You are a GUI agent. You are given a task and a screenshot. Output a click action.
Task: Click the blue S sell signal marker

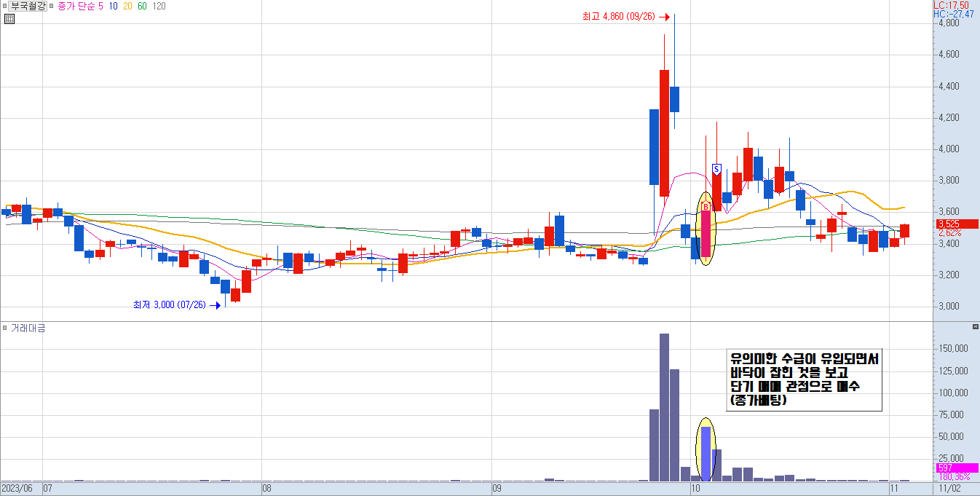[x=716, y=169]
